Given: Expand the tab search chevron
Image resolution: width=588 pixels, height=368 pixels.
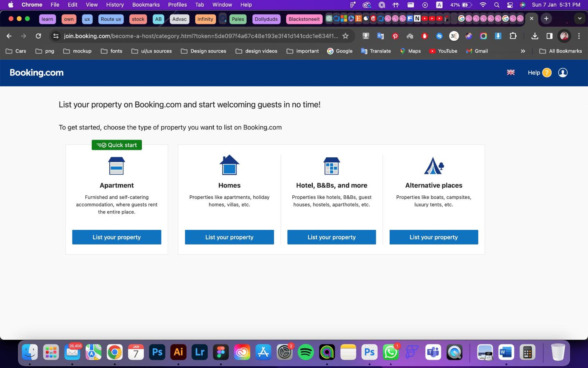Looking at the screenshot, I should (580, 18).
